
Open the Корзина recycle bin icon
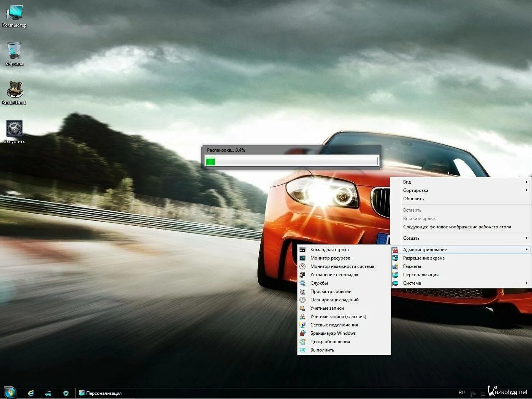click(14, 54)
